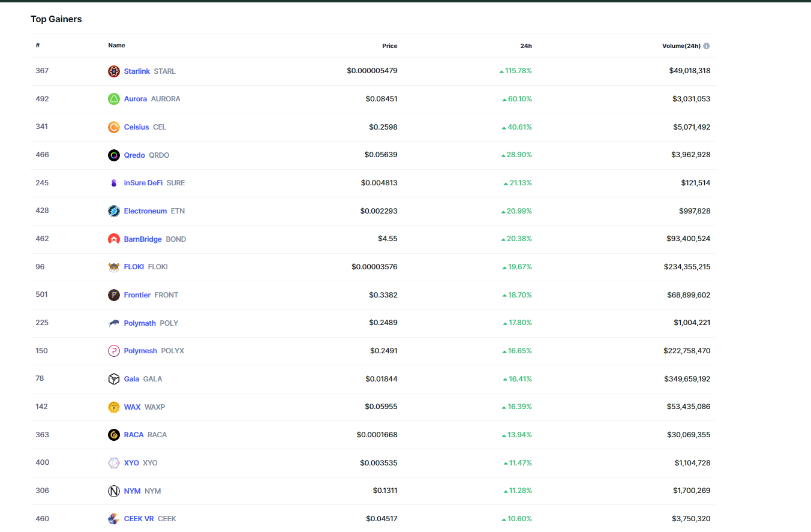Open the CEEK VR coin link
The height and width of the screenshot is (532, 811).
pyautogui.click(x=139, y=519)
